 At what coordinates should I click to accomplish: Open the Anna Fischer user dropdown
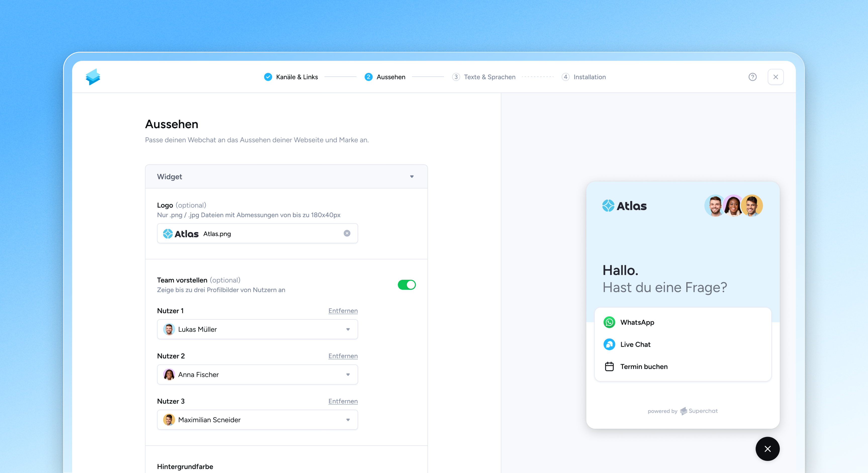click(x=348, y=374)
